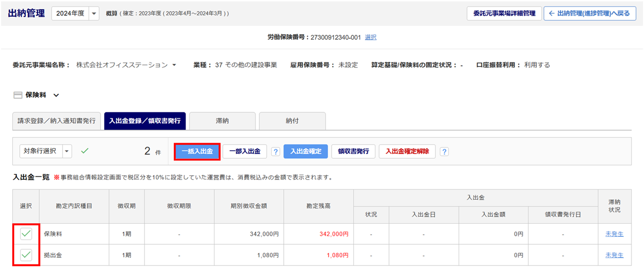
Task: Click the 保険料 card icon
Action: coord(17,95)
